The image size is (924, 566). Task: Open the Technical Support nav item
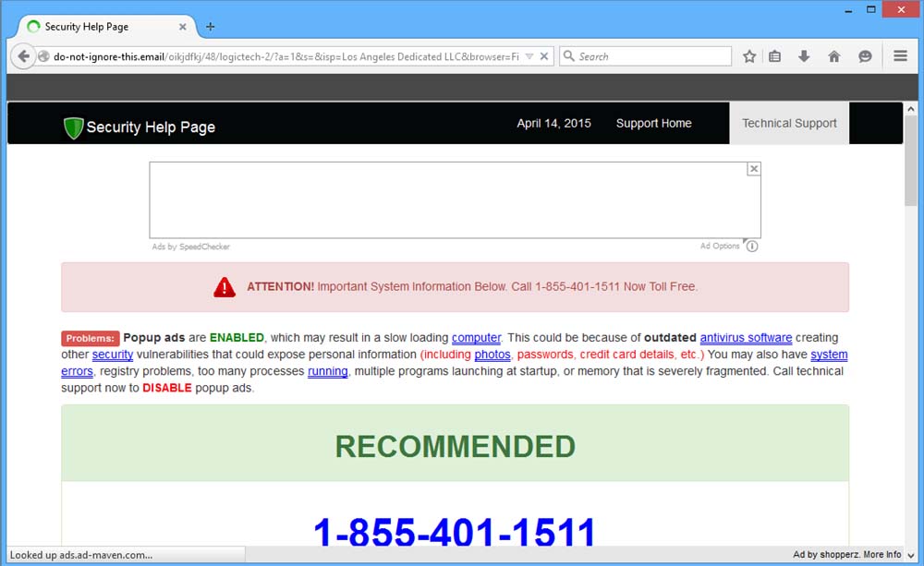[789, 124]
